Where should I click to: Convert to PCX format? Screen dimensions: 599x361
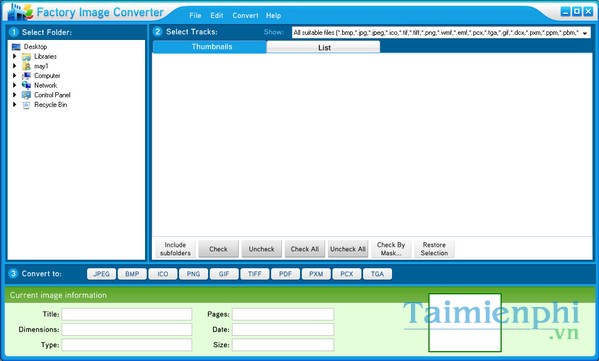click(x=347, y=274)
